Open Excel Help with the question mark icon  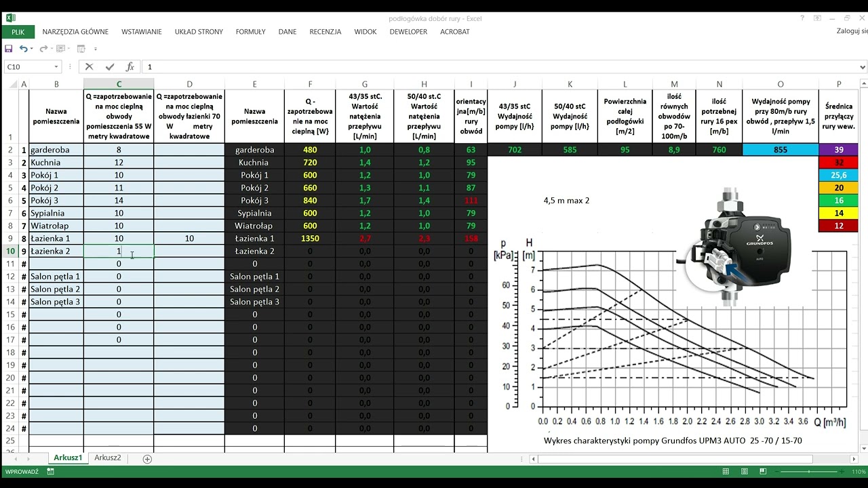coord(802,18)
